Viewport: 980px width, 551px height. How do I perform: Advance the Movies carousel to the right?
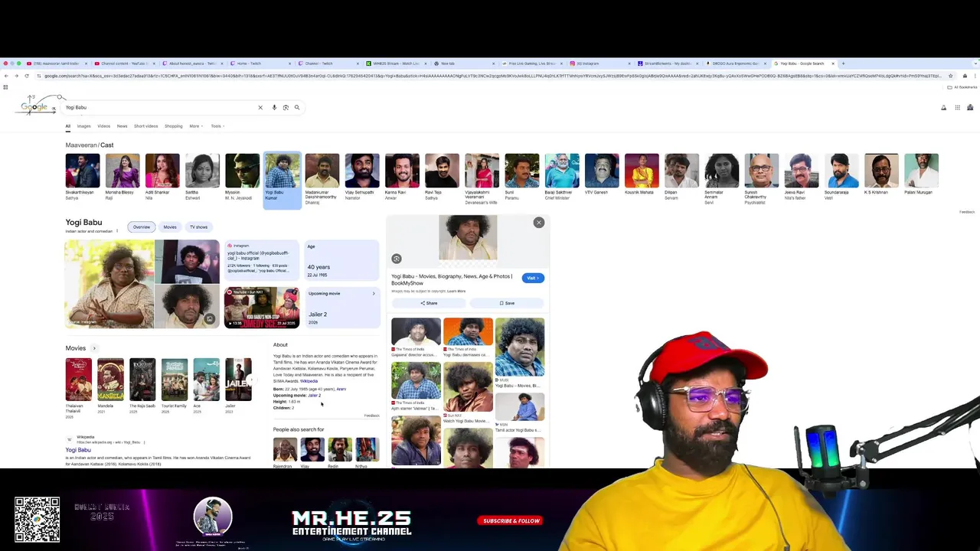tap(251, 380)
